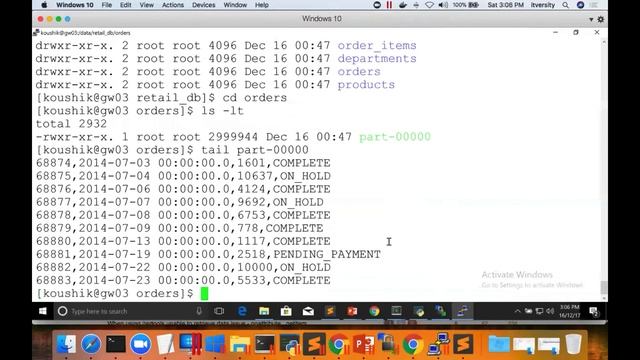Open the macOS volume menu icon
This screenshot has height=360, width=640.
pyautogui.click(x=443, y=5)
